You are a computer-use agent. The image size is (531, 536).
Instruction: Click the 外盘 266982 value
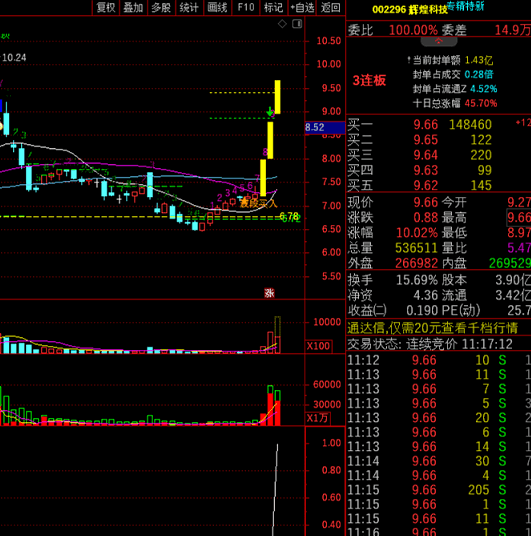click(x=416, y=263)
